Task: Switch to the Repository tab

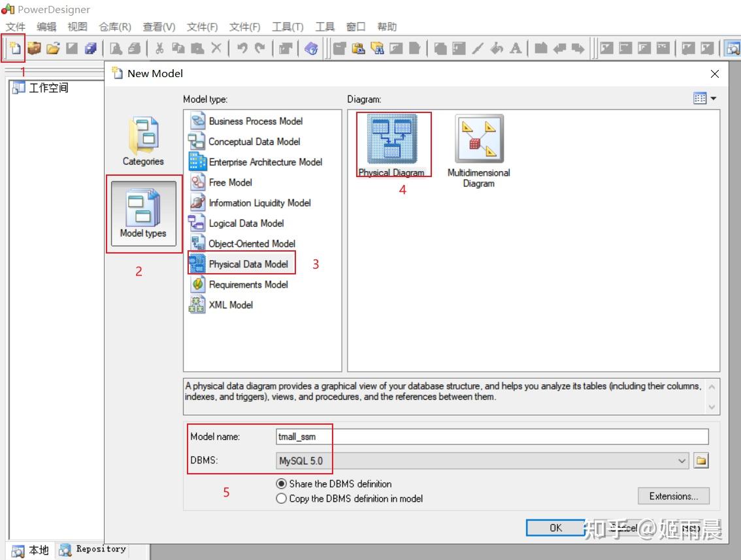Action: click(x=93, y=549)
